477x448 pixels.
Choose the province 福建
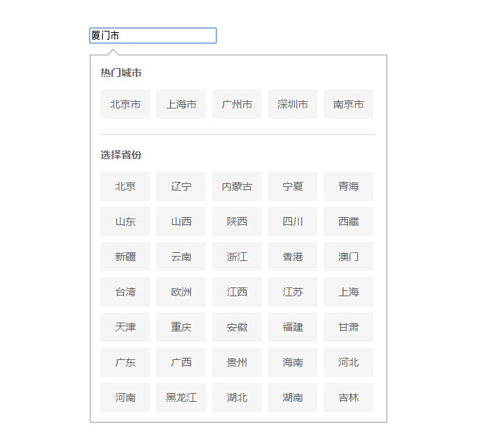[293, 327]
